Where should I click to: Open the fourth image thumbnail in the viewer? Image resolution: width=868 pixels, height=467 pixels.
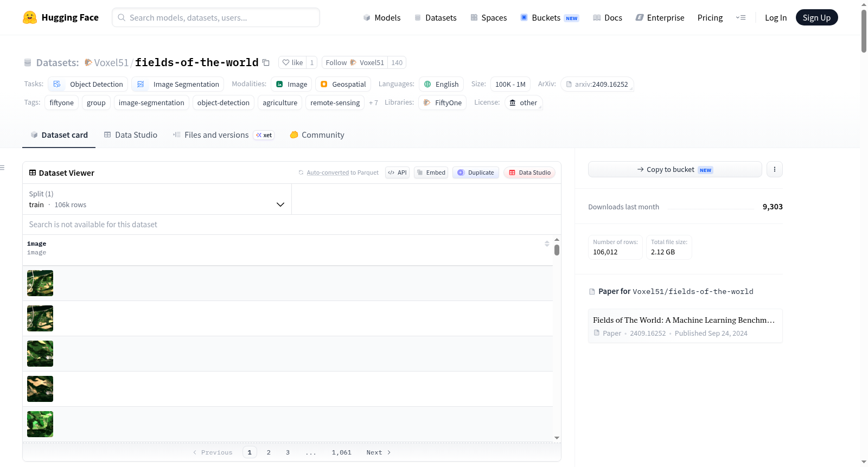(40, 389)
